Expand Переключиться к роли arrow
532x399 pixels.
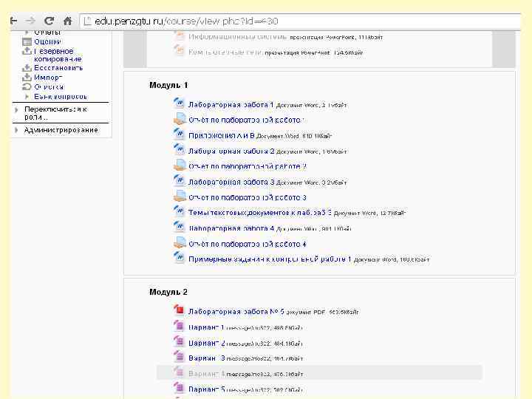[x=16, y=109]
